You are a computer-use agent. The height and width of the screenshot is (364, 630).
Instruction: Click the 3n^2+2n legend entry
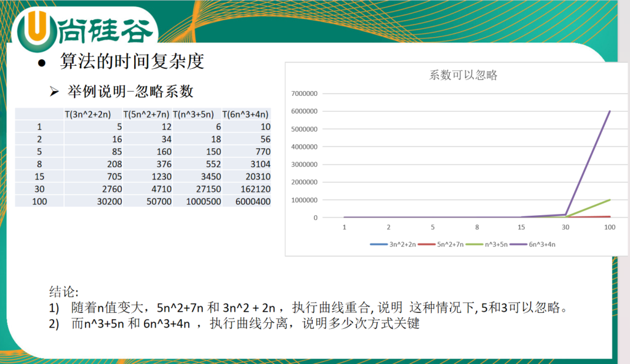point(393,244)
